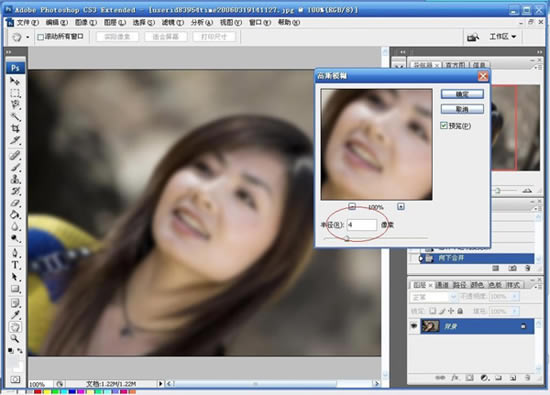Image resolution: width=550 pixels, height=395 pixels.
Task: Select the Paint Bucket tool
Action: point(15,215)
